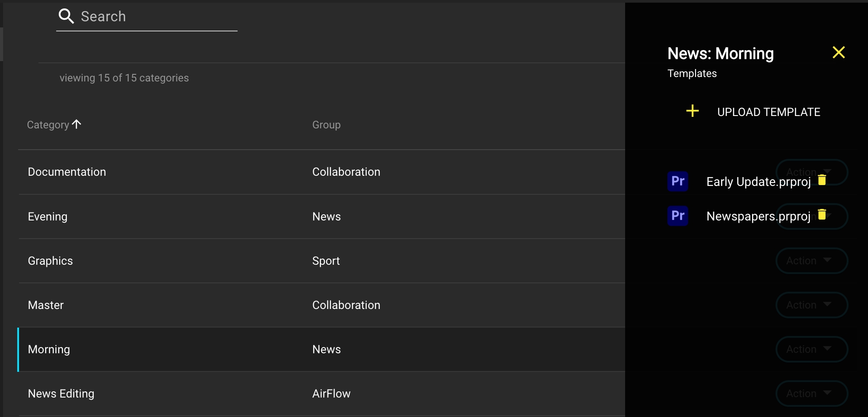
Task: Click the Premiere icon for Early Update
Action: coord(677,181)
